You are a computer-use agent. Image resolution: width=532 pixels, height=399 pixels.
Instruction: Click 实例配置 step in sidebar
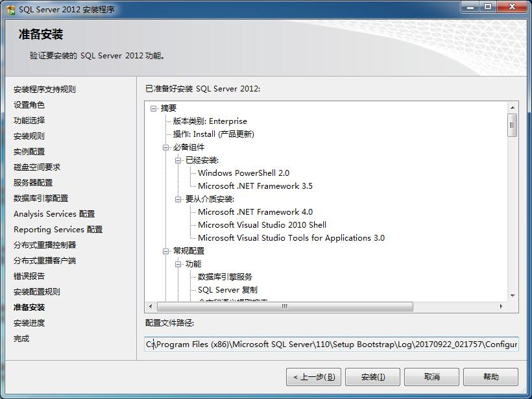click(29, 152)
